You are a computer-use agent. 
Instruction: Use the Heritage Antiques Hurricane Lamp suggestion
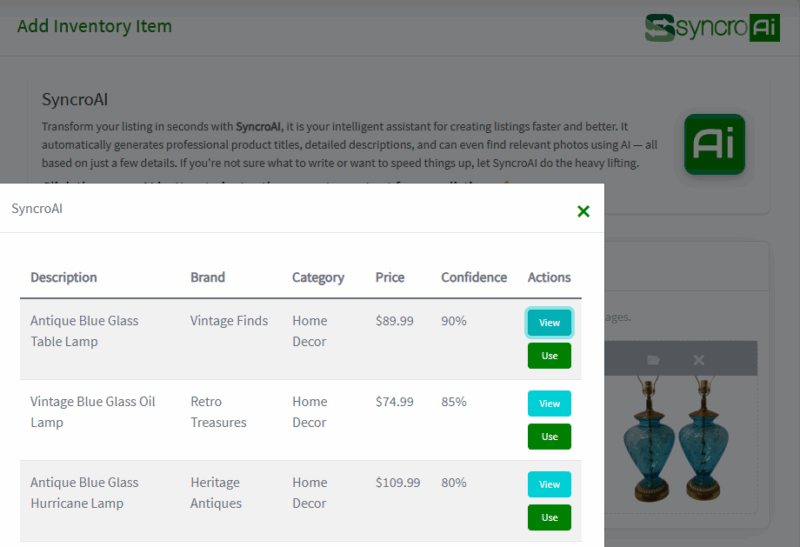tap(549, 518)
